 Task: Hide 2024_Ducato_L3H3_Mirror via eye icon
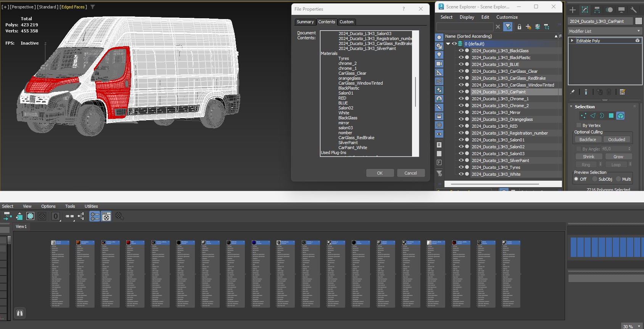[x=461, y=112]
